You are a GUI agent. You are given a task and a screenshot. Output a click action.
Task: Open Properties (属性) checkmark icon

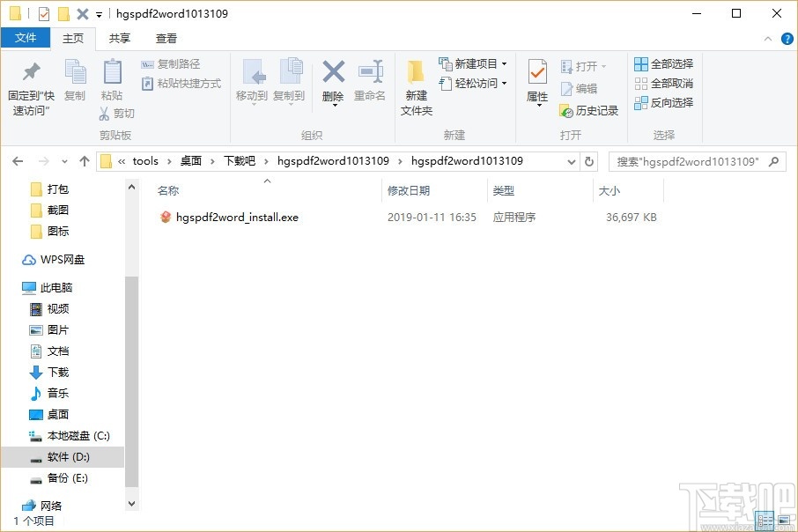click(x=537, y=71)
